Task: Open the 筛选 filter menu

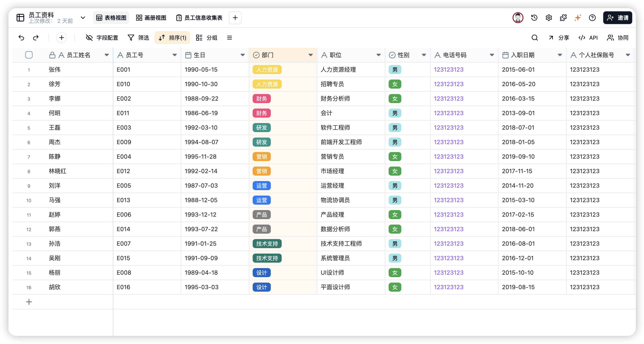Action: point(138,38)
